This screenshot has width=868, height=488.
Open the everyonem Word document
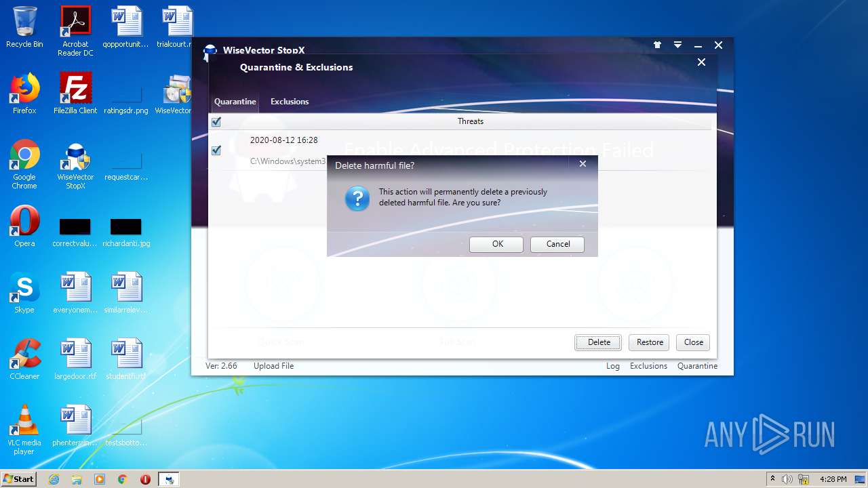click(x=75, y=293)
